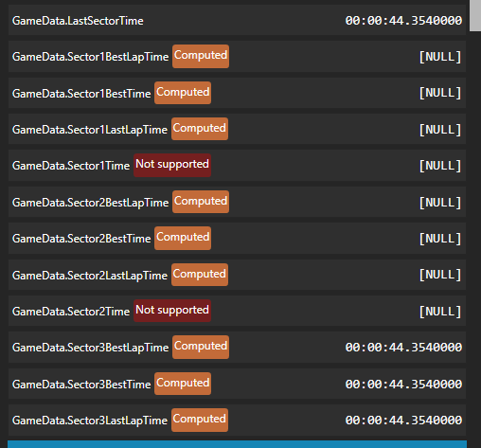Select the GameData.LastSectorTime property row
This screenshot has height=448, width=481.
click(237, 20)
